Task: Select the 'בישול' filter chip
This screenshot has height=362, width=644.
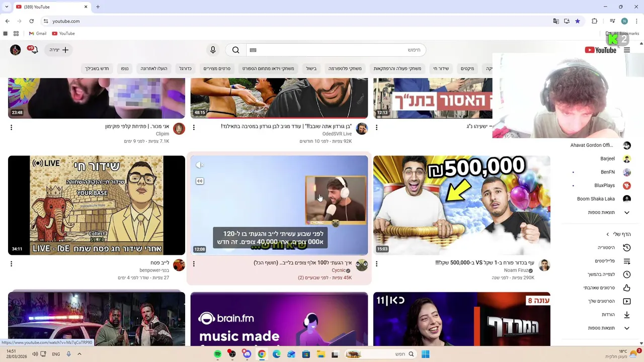Action: click(x=311, y=68)
